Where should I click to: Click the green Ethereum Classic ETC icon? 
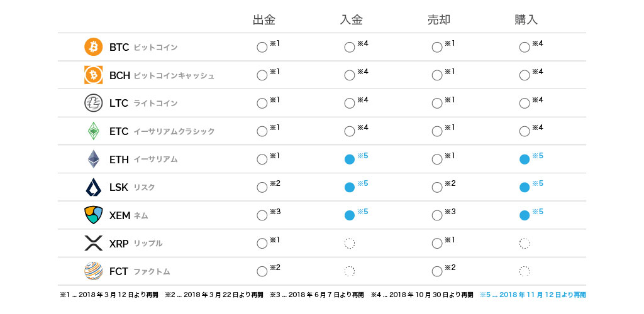tap(93, 131)
